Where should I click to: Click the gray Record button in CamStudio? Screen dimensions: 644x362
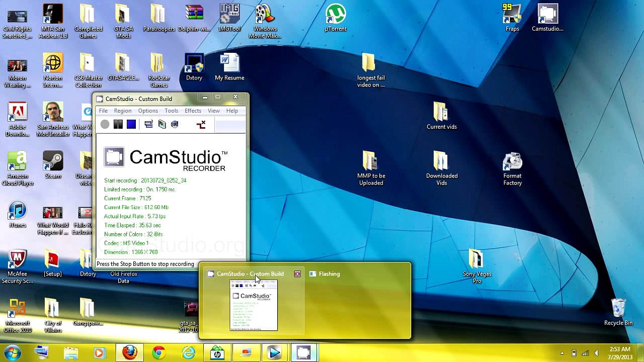(x=105, y=125)
